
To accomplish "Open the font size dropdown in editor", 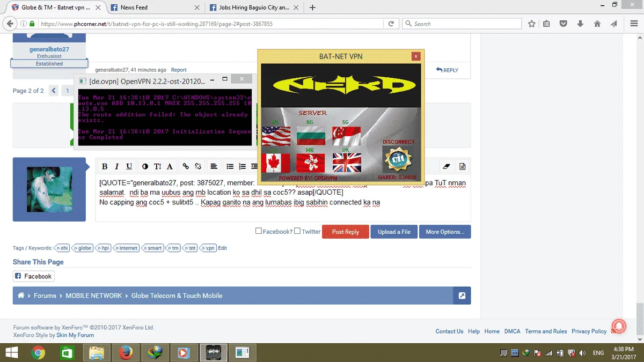I will coord(157,166).
